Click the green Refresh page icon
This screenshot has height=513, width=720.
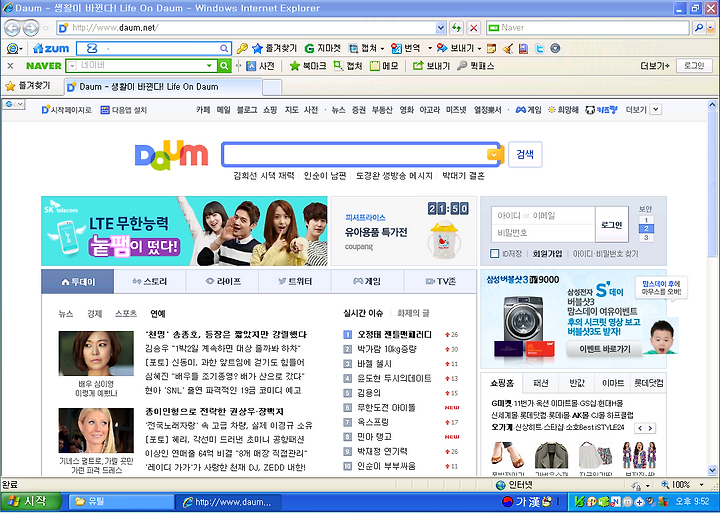tap(456, 28)
